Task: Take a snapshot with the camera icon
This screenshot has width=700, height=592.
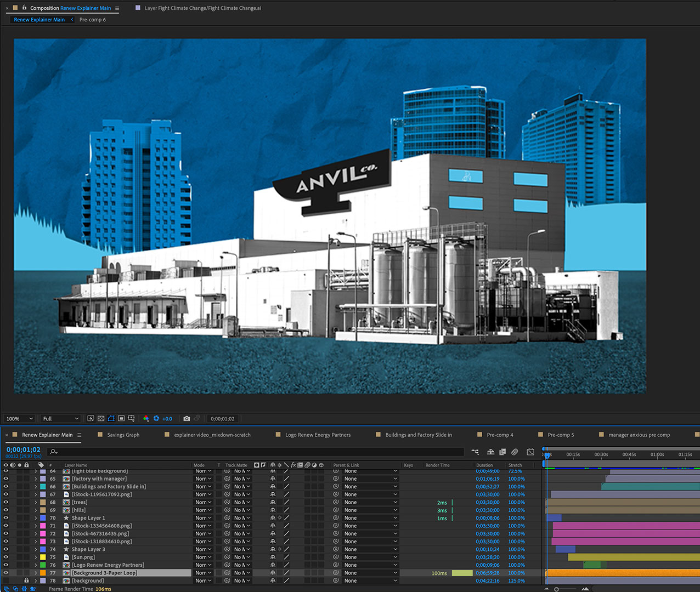Action: tap(187, 419)
